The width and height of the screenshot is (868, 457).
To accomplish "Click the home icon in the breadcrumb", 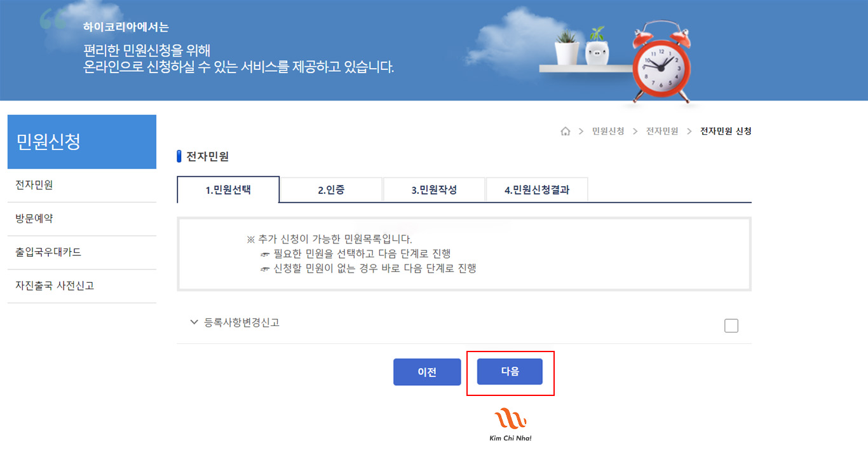I will (565, 131).
